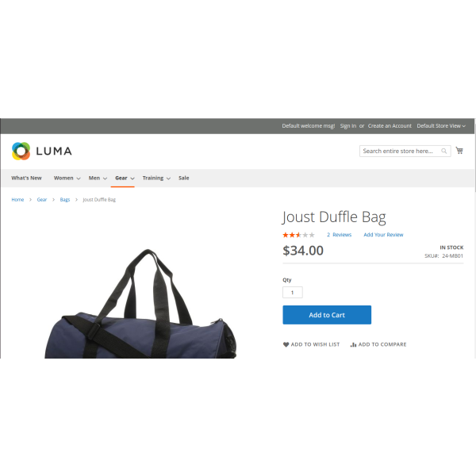
Task: Click the Bags breadcrumb link
Action: coord(65,199)
